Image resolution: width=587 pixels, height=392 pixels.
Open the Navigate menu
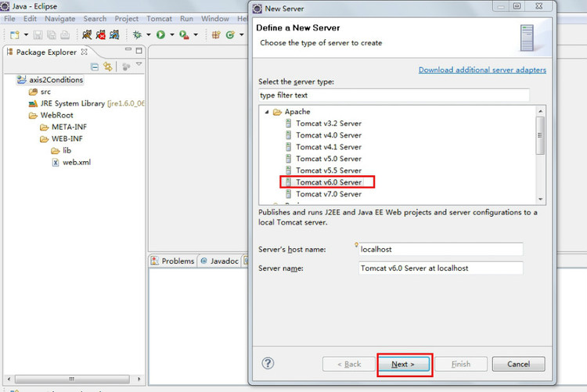point(60,18)
